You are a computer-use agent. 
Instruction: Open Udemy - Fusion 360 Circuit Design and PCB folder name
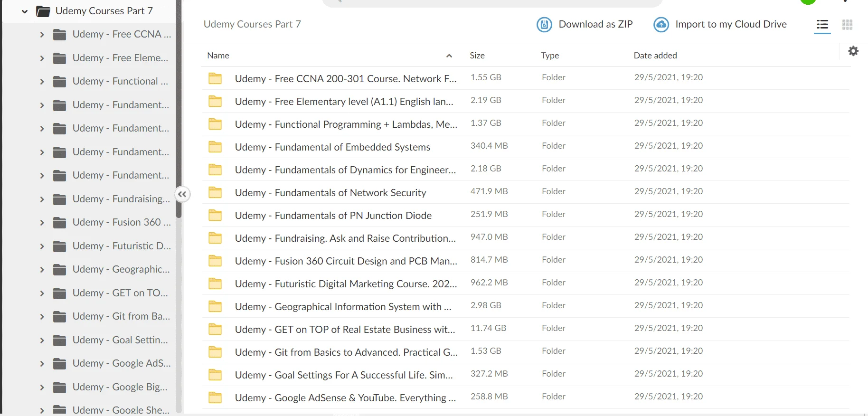coord(346,261)
